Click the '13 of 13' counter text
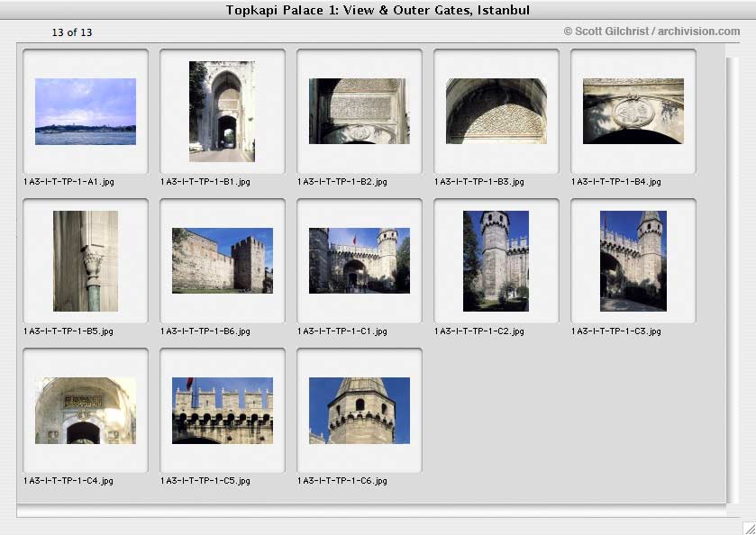Image resolution: width=756 pixels, height=535 pixels. [x=72, y=32]
